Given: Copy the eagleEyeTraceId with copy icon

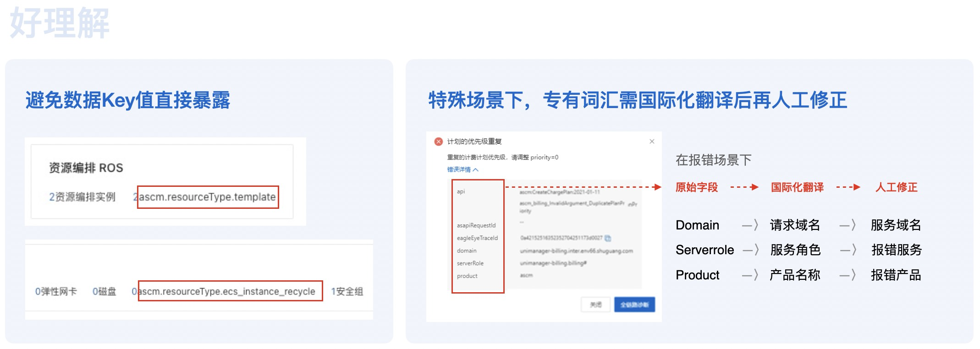Looking at the screenshot, I should coord(608,238).
